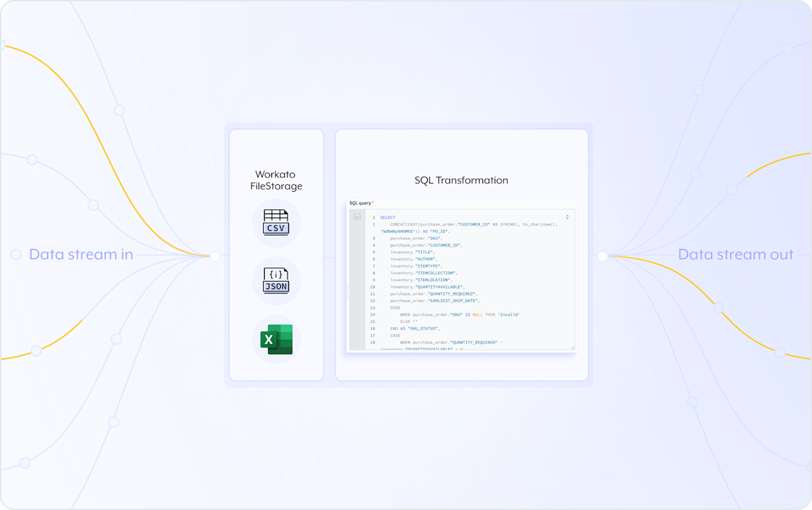812x510 pixels.
Task: Click the inventory."ITEMCOLLECTION" line
Action: [x=424, y=273]
